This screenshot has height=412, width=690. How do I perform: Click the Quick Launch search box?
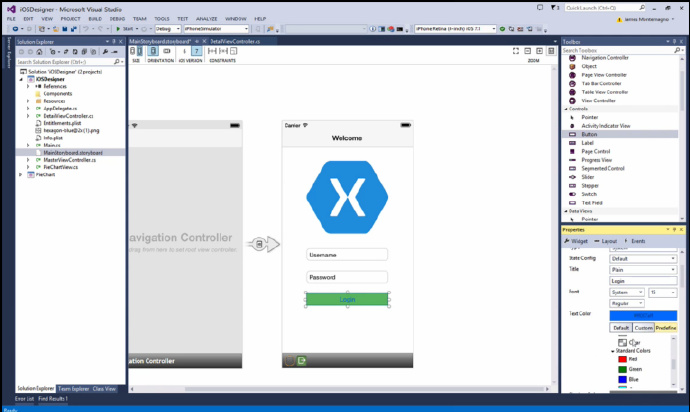tap(605, 8)
